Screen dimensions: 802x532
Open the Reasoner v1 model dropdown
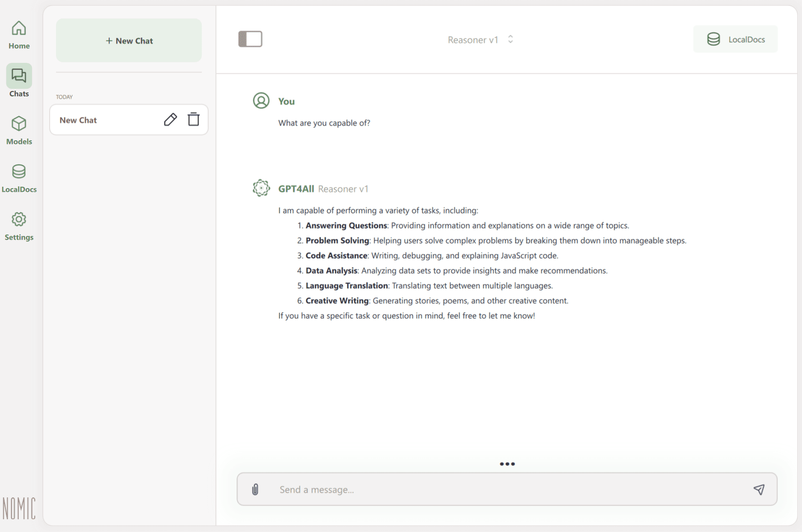click(472, 40)
